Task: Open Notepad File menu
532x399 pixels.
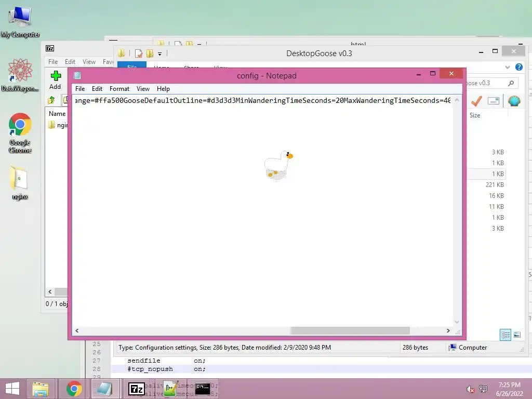Action: coord(80,89)
